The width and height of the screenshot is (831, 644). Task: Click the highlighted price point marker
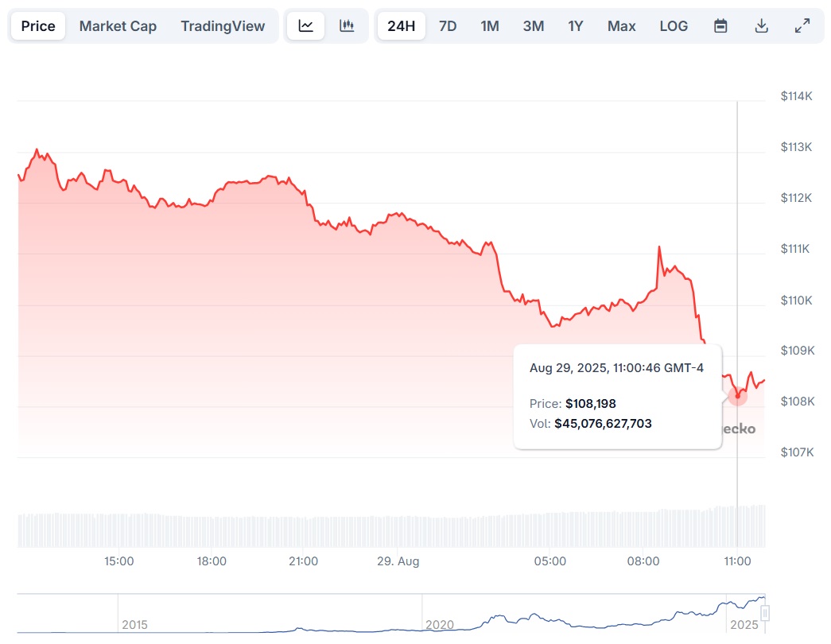tap(738, 395)
